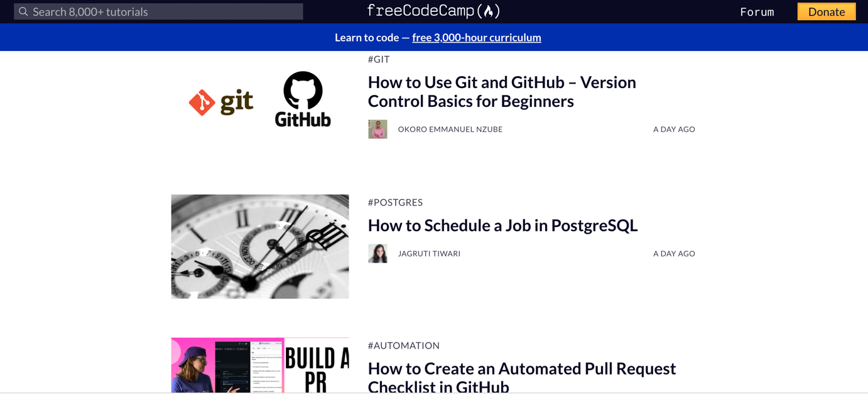Click the Build a PR thumbnail image
Screen dimensions: 868x394
tap(260, 366)
